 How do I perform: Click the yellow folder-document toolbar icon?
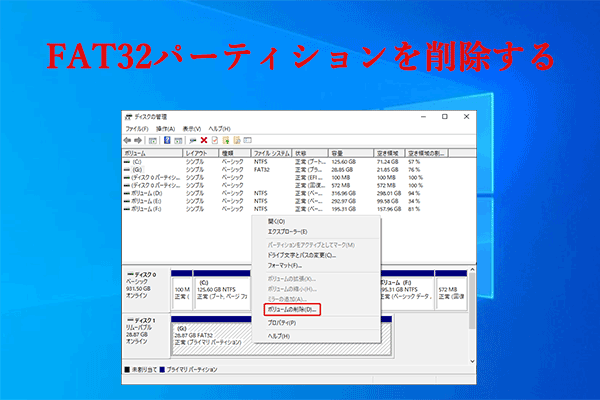[x=237, y=140]
